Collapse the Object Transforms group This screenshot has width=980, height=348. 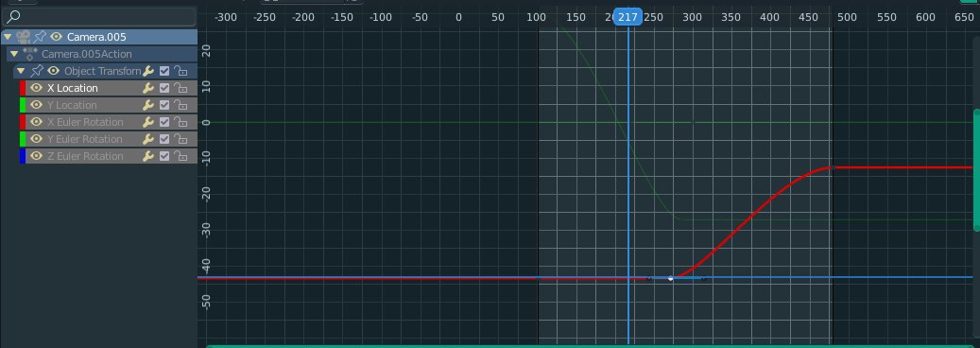click(21, 71)
